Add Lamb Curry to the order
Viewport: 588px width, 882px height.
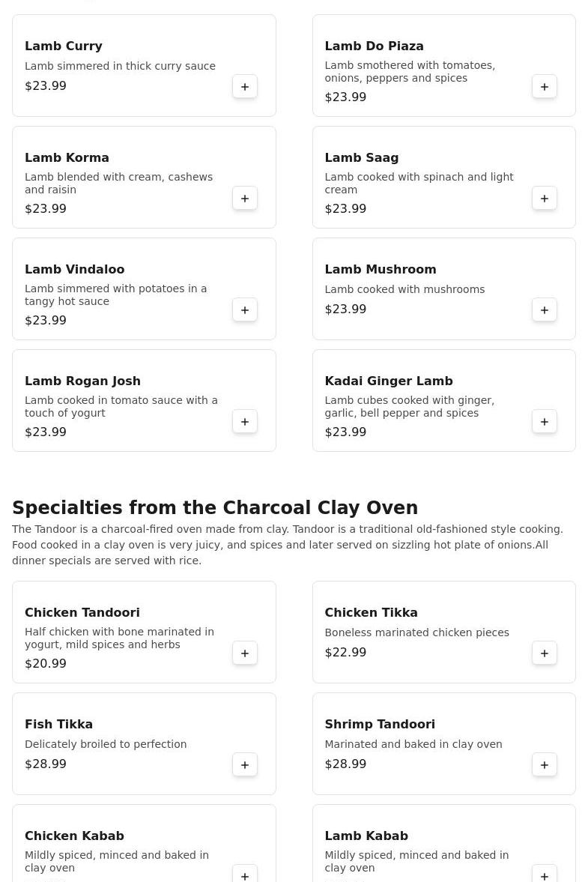tap(245, 87)
